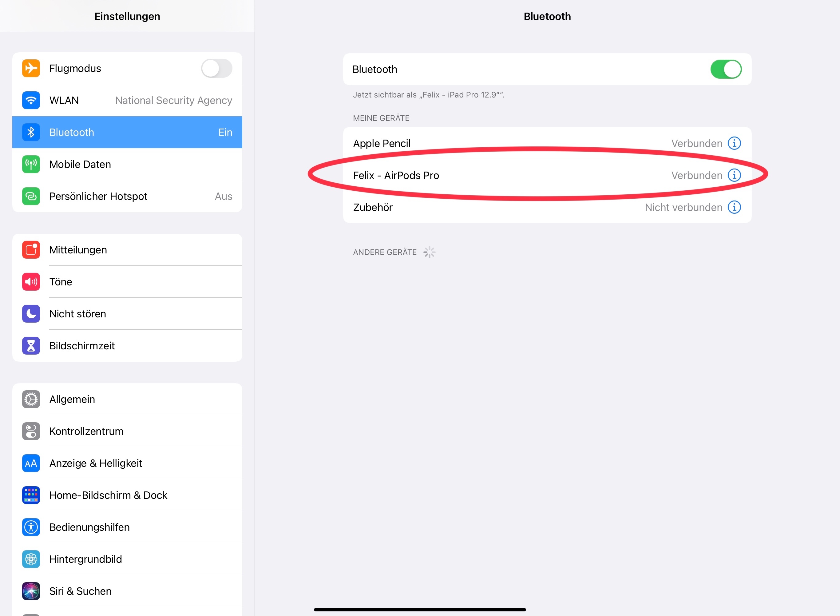This screenshot has height=616, width=840.
Task: Tap the Flugmodus airplane icon
Action: click(31, 68)
